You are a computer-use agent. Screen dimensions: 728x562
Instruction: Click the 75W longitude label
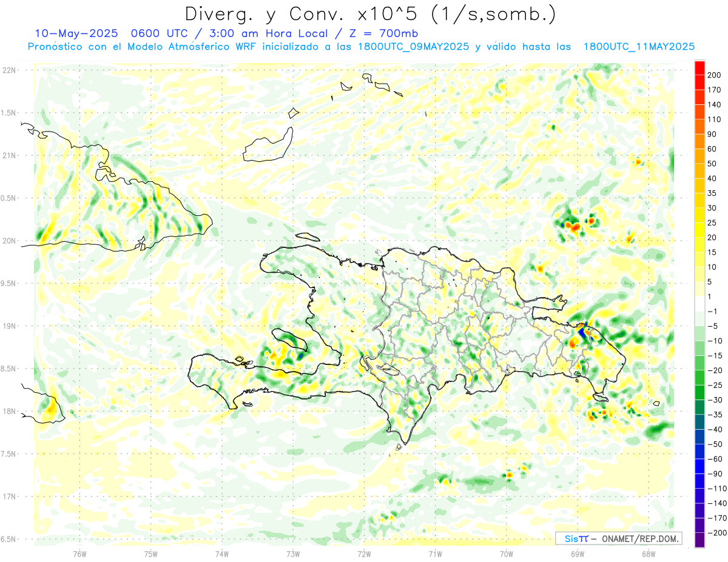click(x=151, y=554)
